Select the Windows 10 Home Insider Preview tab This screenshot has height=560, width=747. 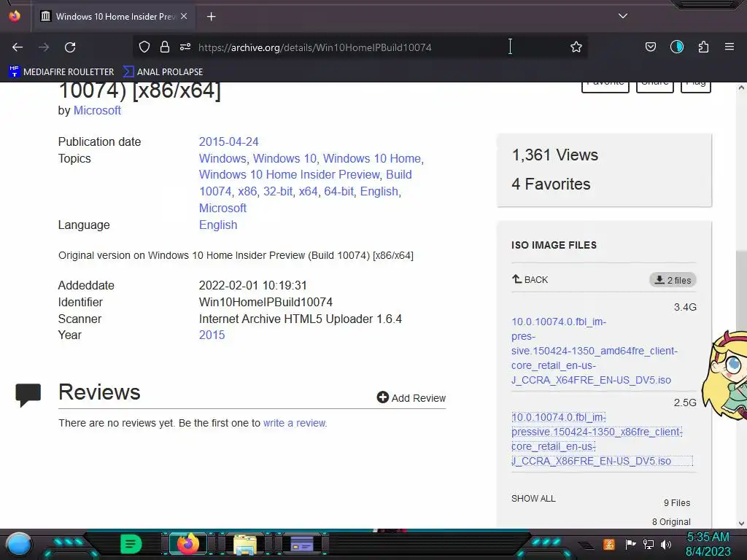113,17
